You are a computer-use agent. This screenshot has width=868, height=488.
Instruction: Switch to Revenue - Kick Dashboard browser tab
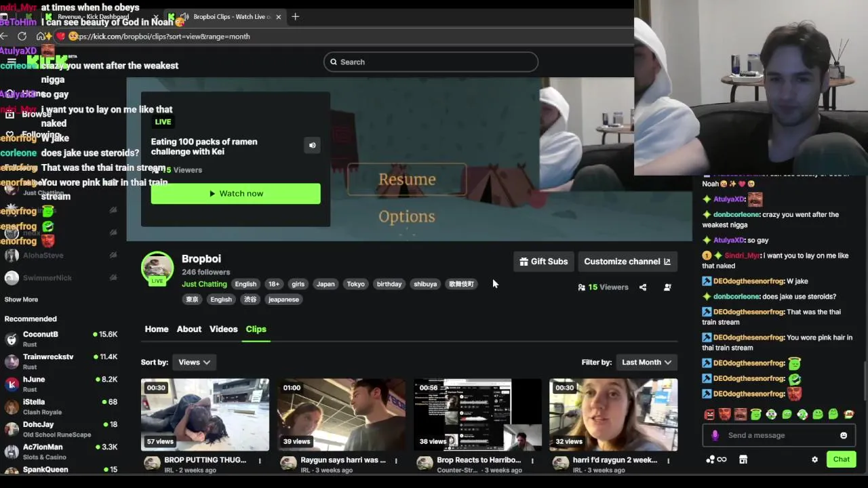tap(93, 16)
